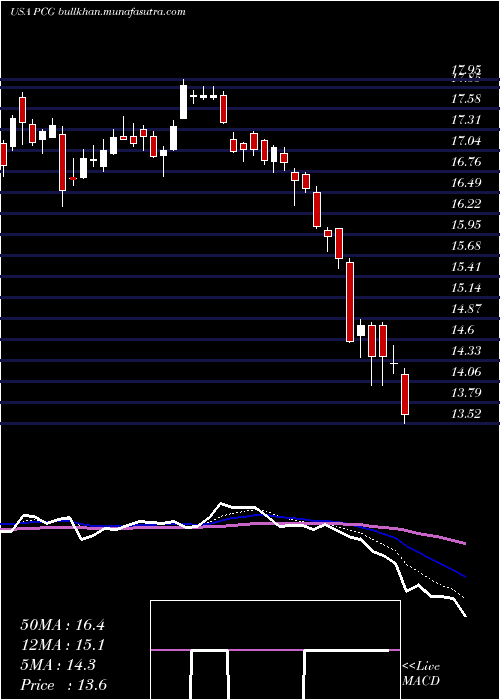Click the 14.33 price axis label
The width and height of the screenshot is (500, 700).
(x=466, y=350)
